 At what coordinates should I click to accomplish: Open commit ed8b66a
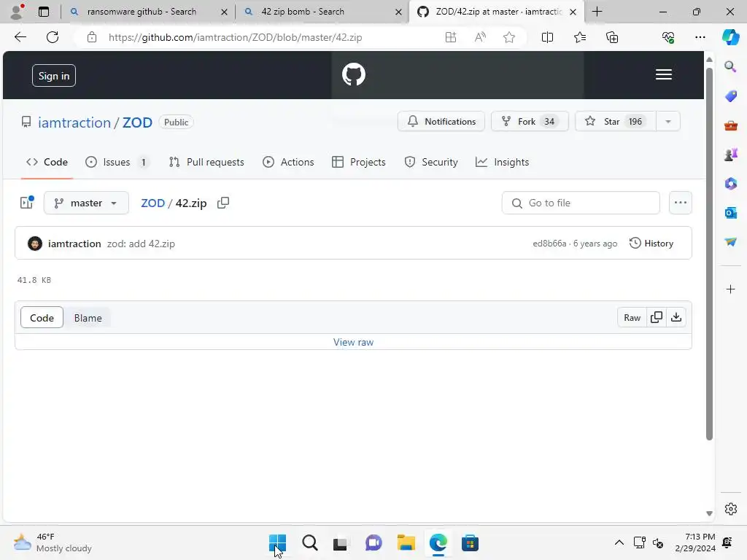point(549,244)
